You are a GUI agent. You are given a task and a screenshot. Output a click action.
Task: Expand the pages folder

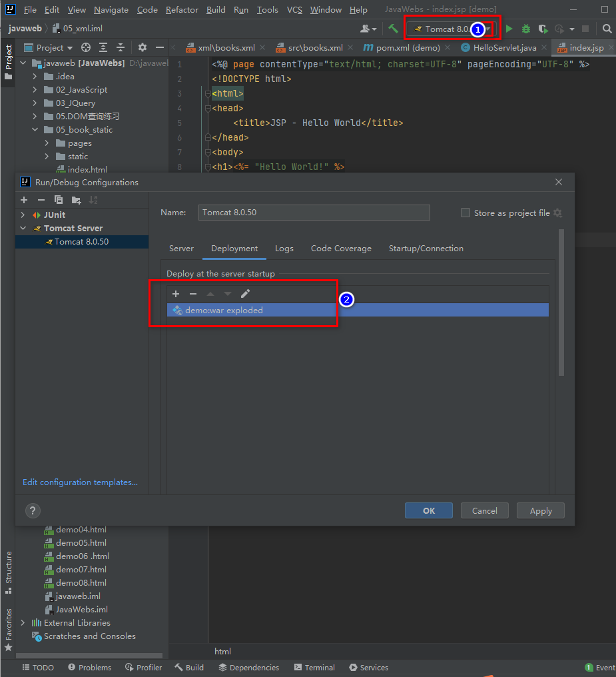[47, 143]
